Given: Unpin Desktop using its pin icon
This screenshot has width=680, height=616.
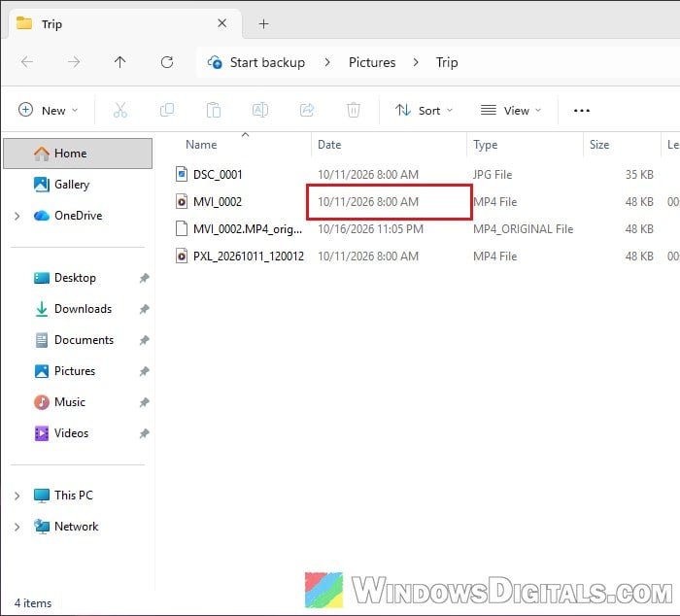Looking at the screenshot, I should click(145, 278).
